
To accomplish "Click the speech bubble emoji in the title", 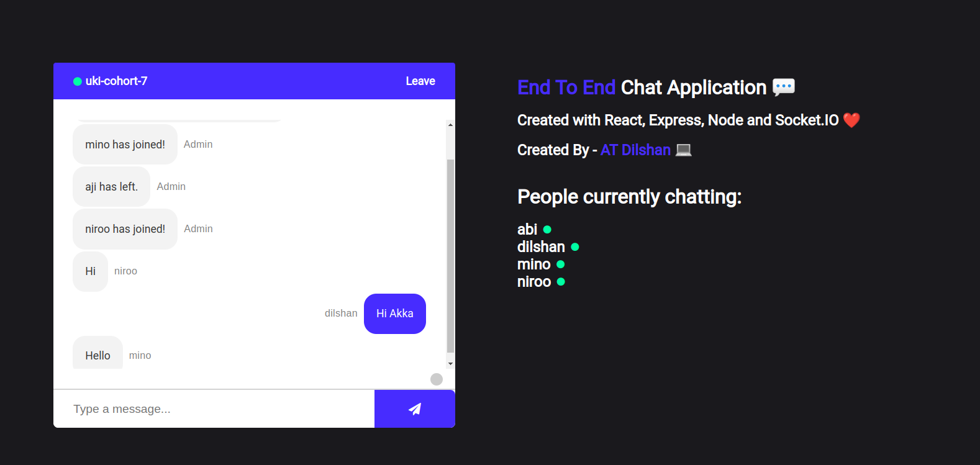I will 783,87.
